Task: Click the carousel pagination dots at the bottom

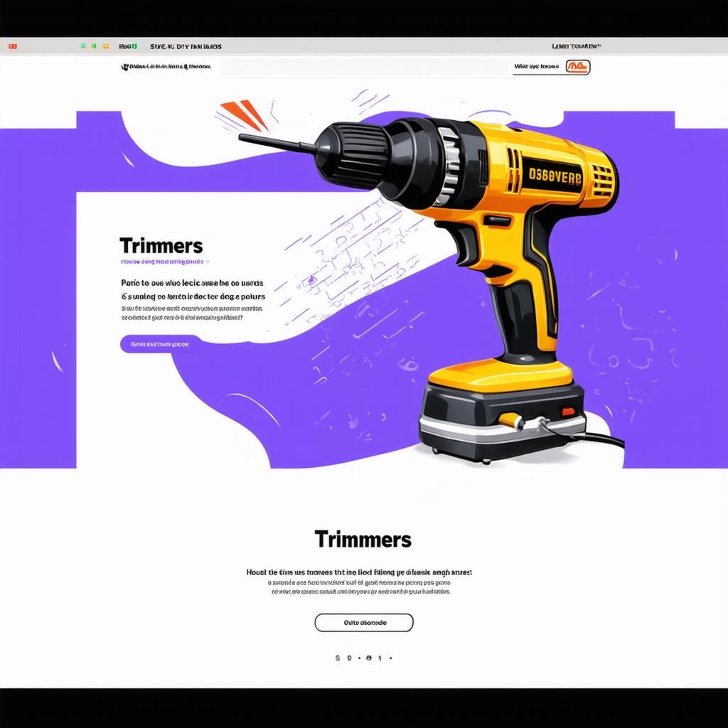Action: coord(363,658)
